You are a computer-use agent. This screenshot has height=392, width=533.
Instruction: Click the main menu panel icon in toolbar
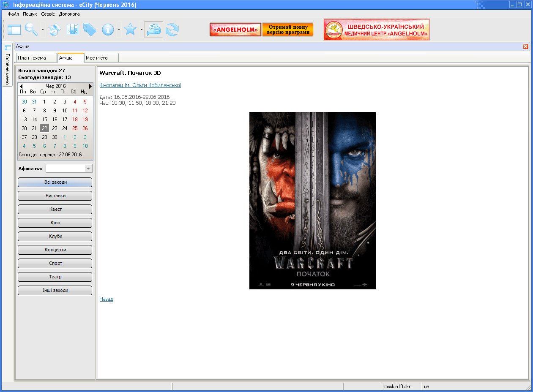(x=14, y=30)
